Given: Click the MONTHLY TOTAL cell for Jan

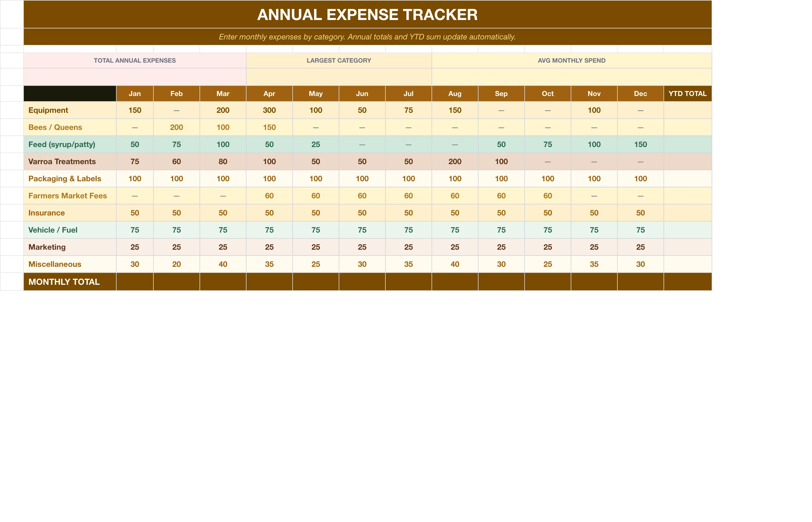Looking at the screenshot, I should 135,282.
